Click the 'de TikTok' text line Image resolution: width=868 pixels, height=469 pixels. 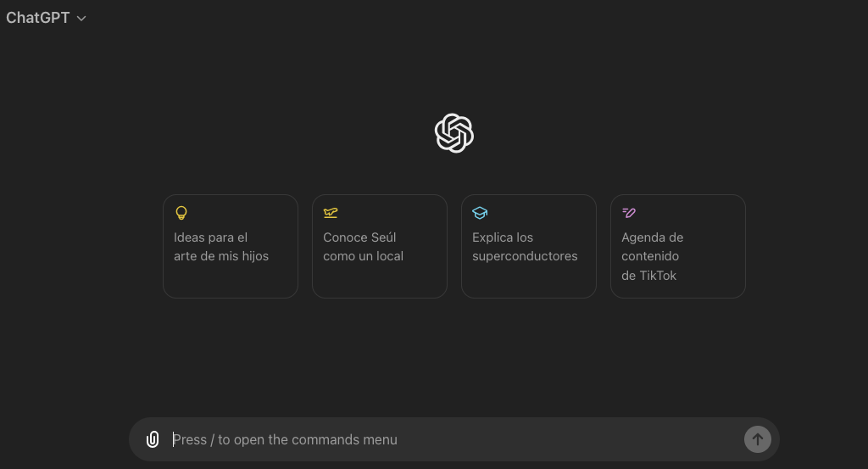click(x=648, y=275)
